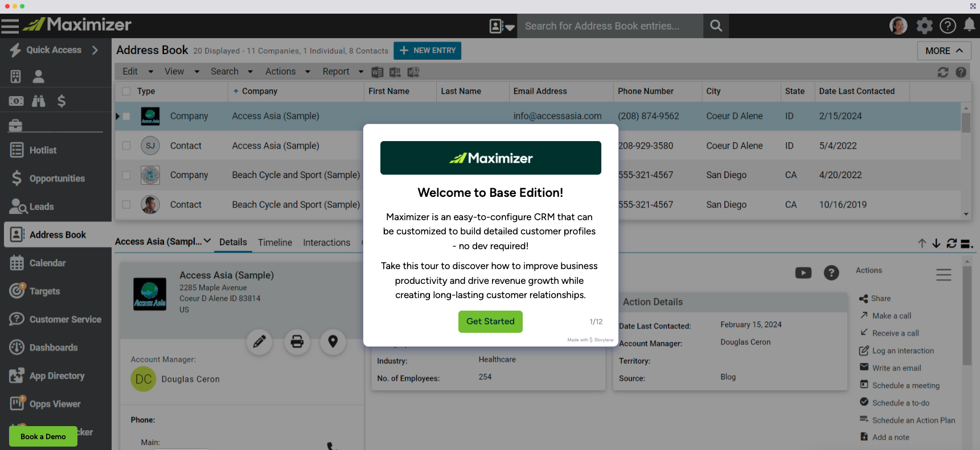The height and width of the screenshot is (450, 980).
Task: Click Make a call action
Action: 885,316
